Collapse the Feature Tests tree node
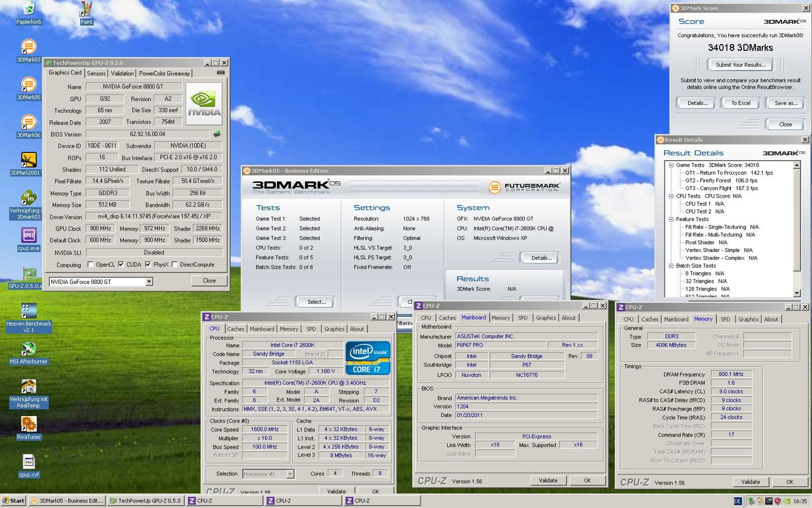This screenshot has width=812, height=508. point(671,219)
